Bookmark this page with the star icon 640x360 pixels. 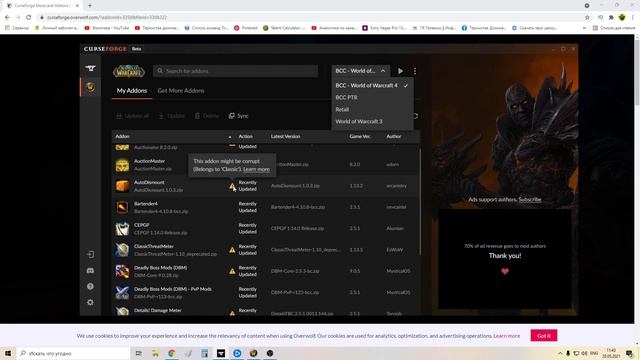pyautogui.click(x=587, y=17)
